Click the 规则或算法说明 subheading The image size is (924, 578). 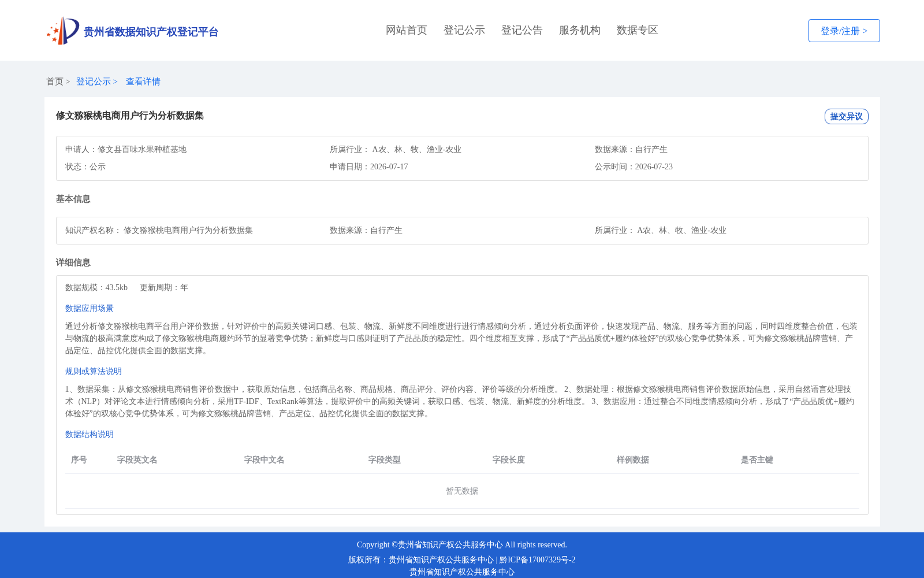[94, 371]
